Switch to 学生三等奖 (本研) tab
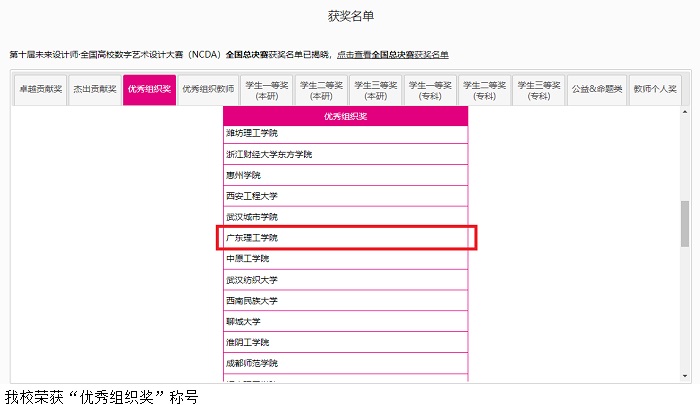Viewport: 700px width, 405px height. (x=376, y=90)
